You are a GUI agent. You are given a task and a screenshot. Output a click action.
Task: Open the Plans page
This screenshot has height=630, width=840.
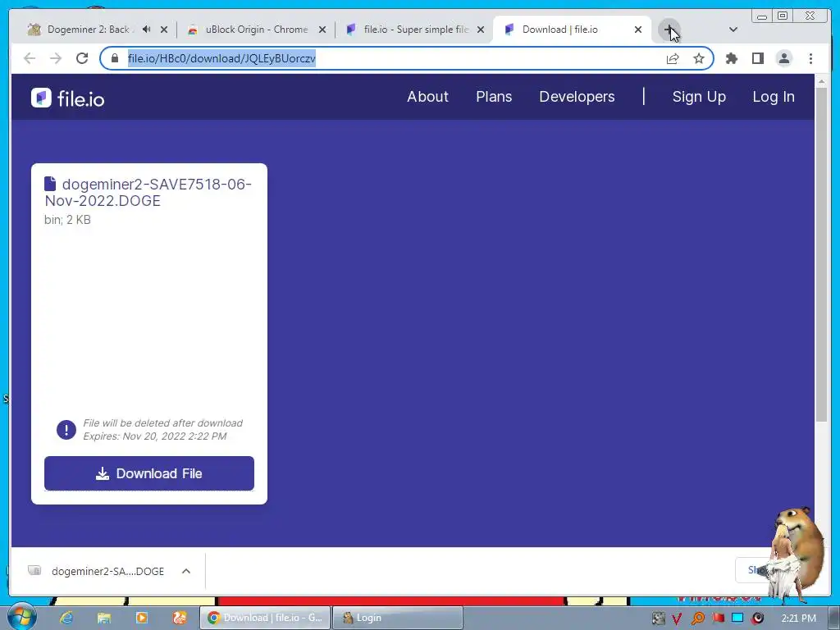click(x=494, y=97)
